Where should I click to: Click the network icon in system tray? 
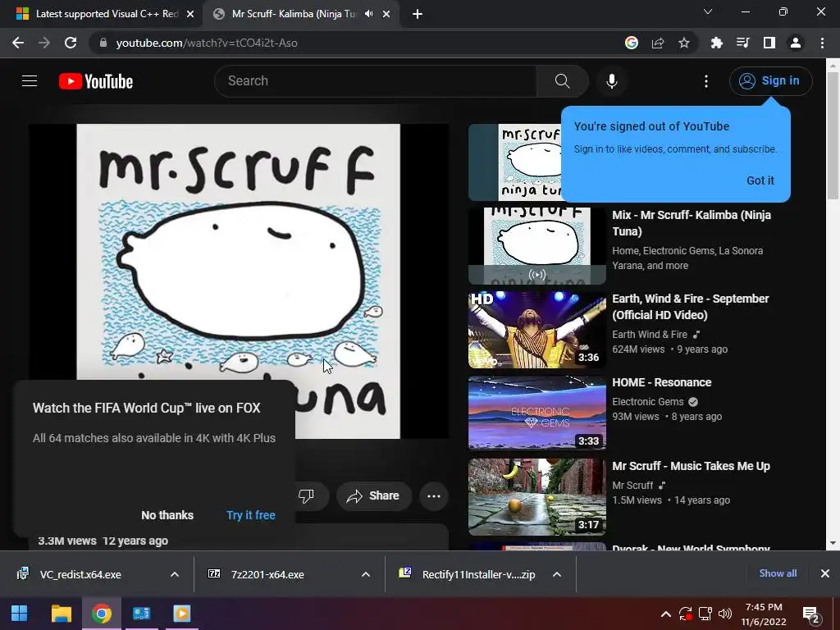[705, 614]
